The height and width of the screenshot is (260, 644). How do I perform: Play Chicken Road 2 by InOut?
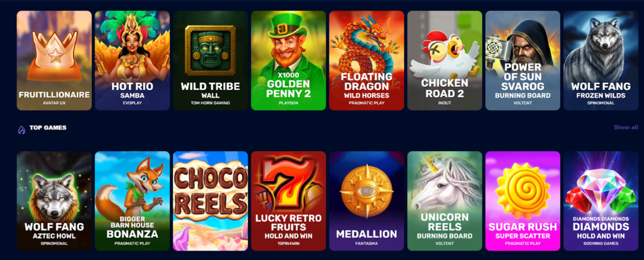click(x=445, y=60)
